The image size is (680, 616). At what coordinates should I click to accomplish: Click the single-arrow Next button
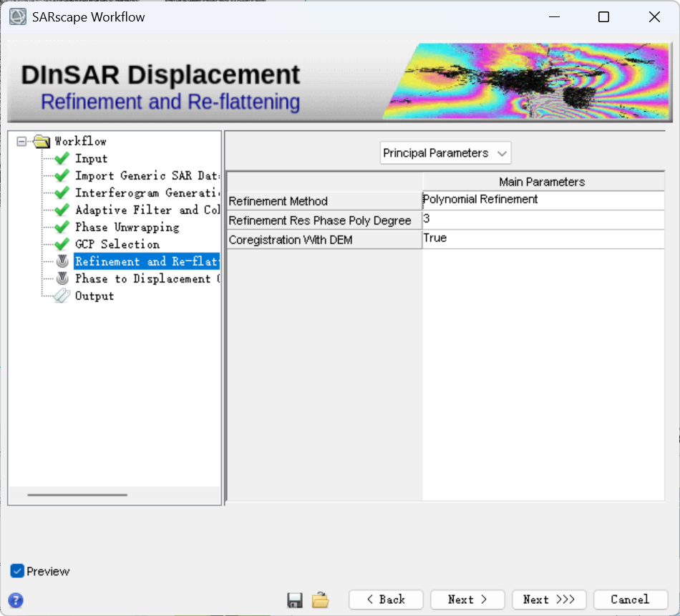467,600
